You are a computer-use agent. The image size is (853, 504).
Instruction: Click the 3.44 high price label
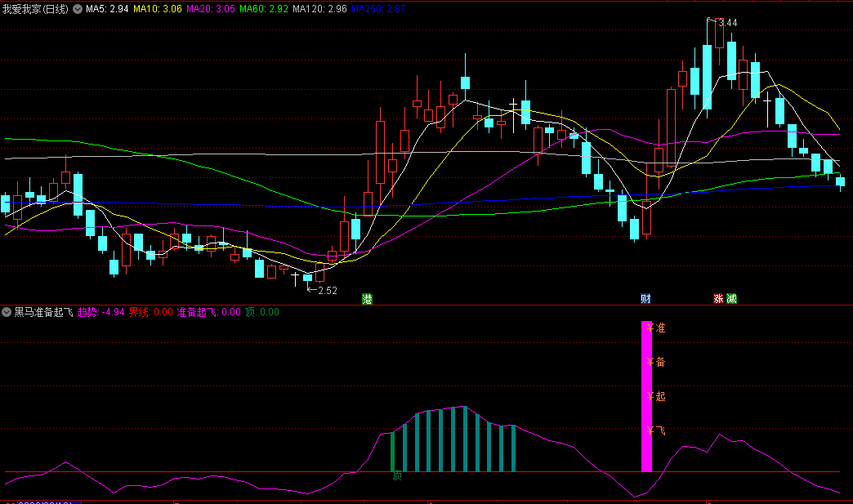728,23
